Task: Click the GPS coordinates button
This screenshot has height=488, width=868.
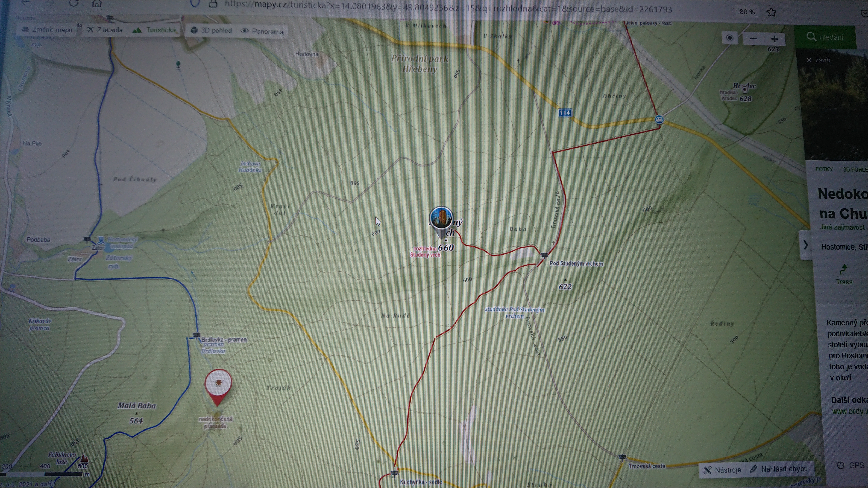Action: [x=851, y=465]
